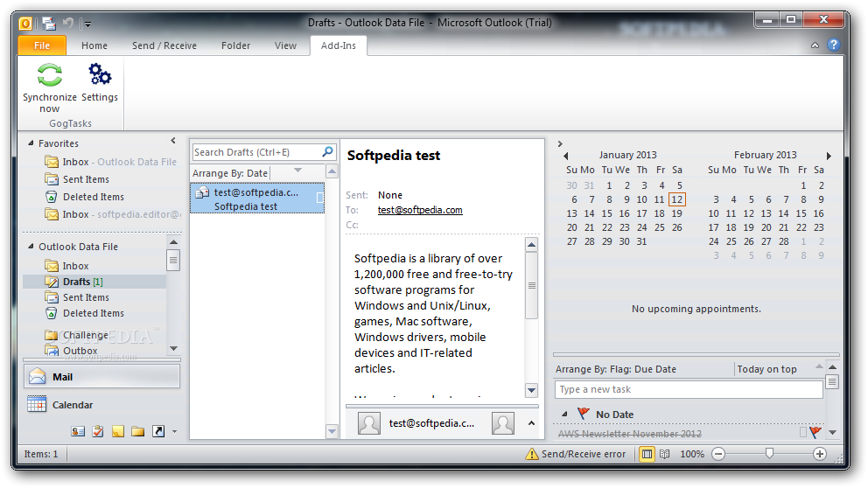
Task: Click the test@softpedia.com recipient link
Action: 420,210
